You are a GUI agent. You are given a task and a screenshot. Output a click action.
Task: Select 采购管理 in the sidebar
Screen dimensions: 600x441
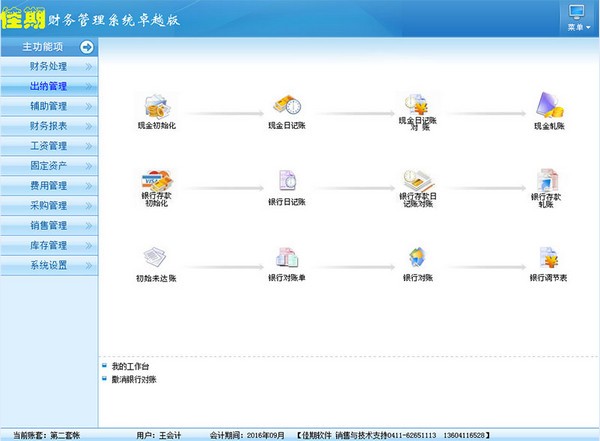point(49,206)
